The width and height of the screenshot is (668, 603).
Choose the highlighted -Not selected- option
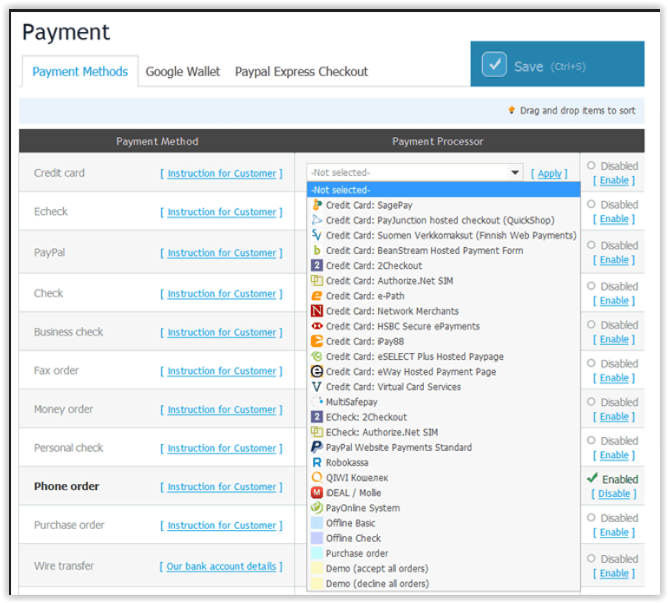point(443,190)
